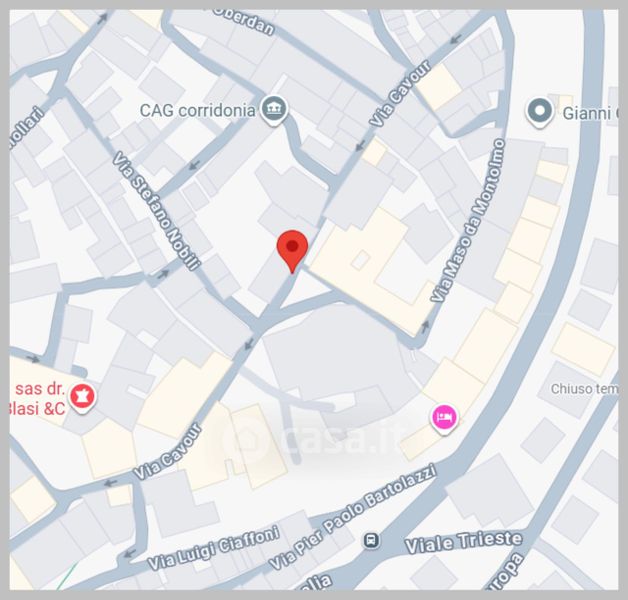Select the Via Pier Paolo Bartolazzi label
Viewport: 628px width, 600px height.
pyautogui.click(x=352, y=516)
